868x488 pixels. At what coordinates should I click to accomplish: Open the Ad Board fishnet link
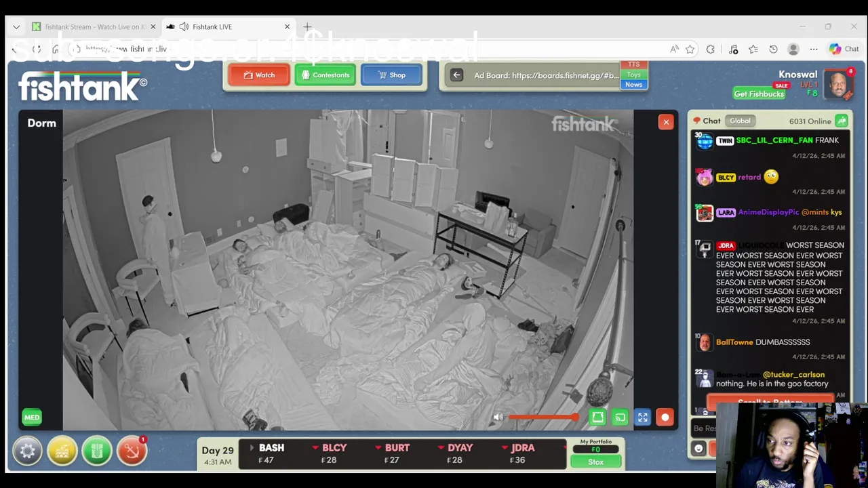pyautogui.click(x=546, y=75)
